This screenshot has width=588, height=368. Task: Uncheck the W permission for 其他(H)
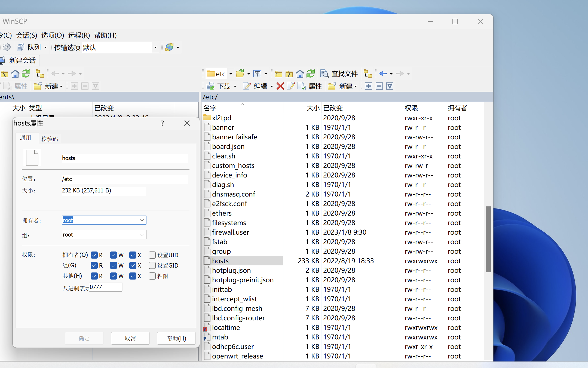[x=114, y=276]
